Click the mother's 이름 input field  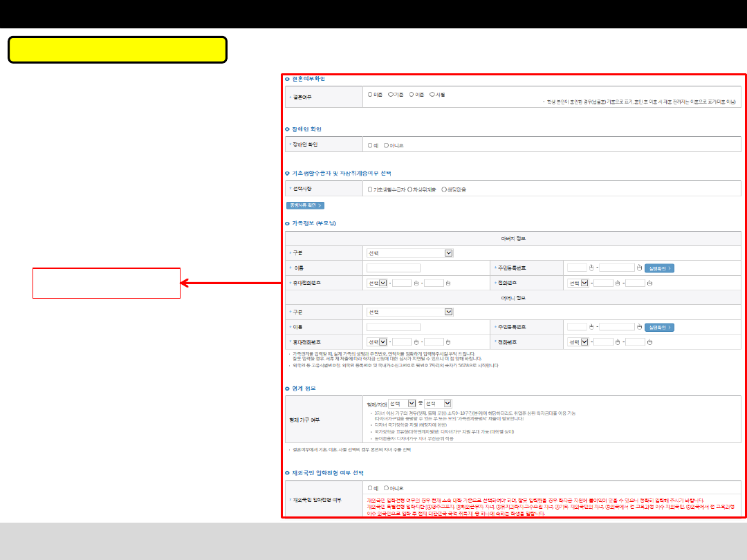pos(394,327)
